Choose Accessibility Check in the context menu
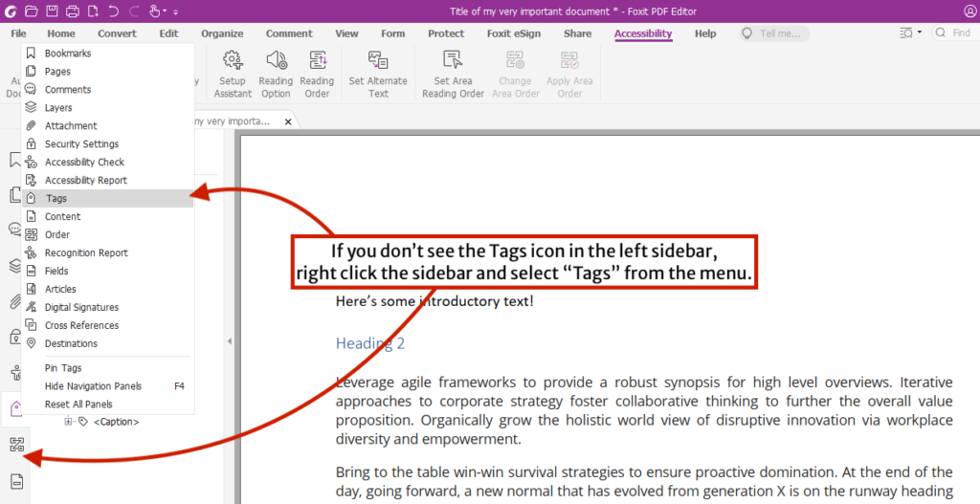The height and width of the screenshot is (504, 980). tap(84, 163)
